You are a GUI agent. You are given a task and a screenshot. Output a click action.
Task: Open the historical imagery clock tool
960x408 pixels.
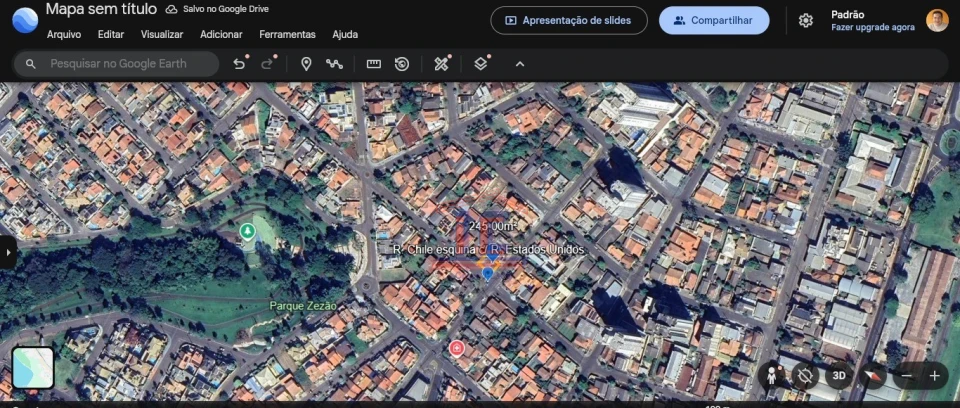click(402, 64)
